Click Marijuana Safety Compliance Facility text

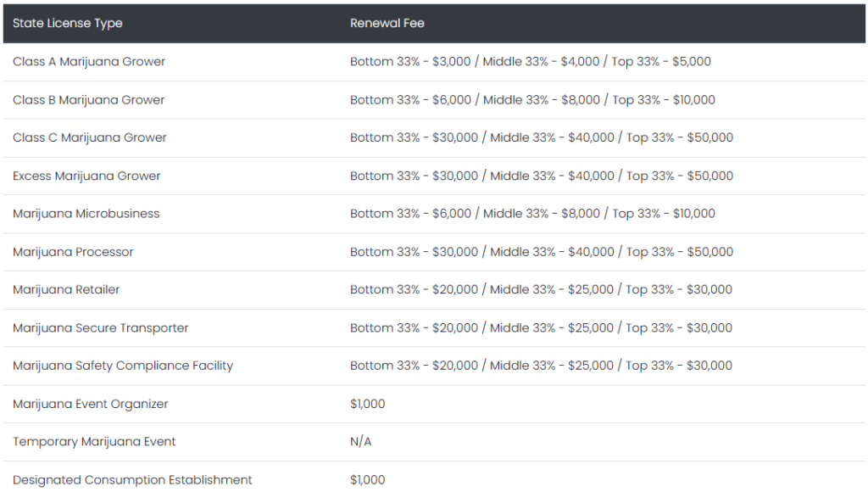tap(123, 366)
